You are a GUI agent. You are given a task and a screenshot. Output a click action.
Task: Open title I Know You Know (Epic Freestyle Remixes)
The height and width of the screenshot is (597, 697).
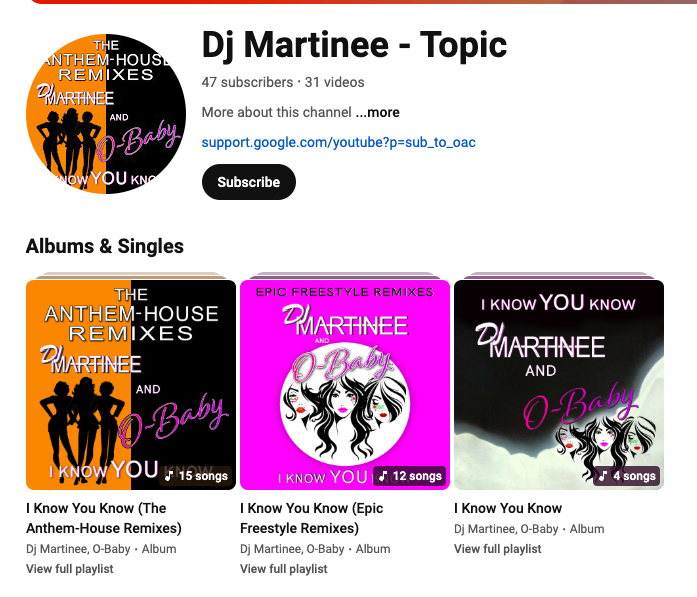click(312, 518)
